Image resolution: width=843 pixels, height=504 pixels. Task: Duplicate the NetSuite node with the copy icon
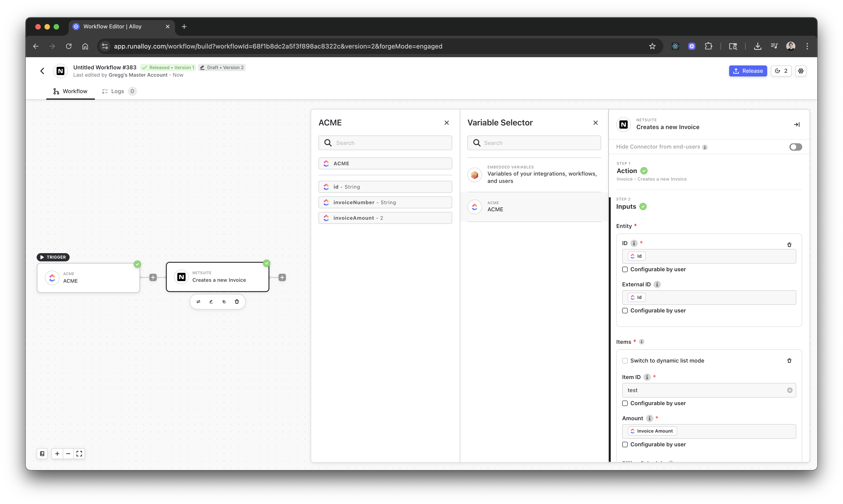224,302
